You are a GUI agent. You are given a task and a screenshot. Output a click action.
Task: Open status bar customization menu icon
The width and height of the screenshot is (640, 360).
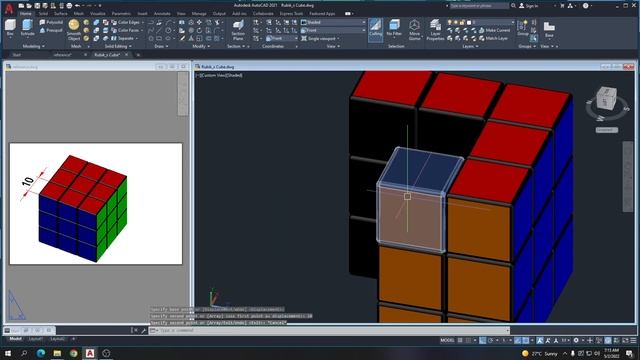pyautogui.click(x=633, y=340)
